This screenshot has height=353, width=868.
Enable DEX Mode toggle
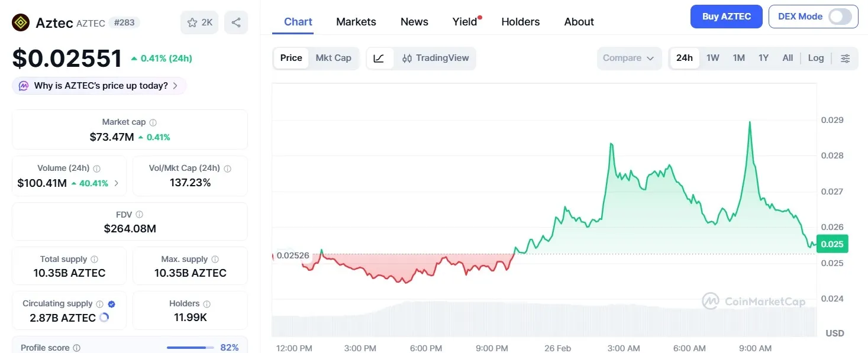(x=840, y=17)
